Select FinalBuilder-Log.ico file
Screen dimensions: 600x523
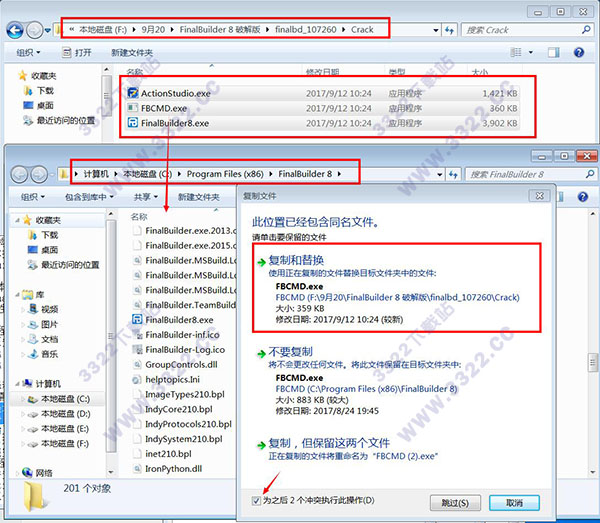183,350
